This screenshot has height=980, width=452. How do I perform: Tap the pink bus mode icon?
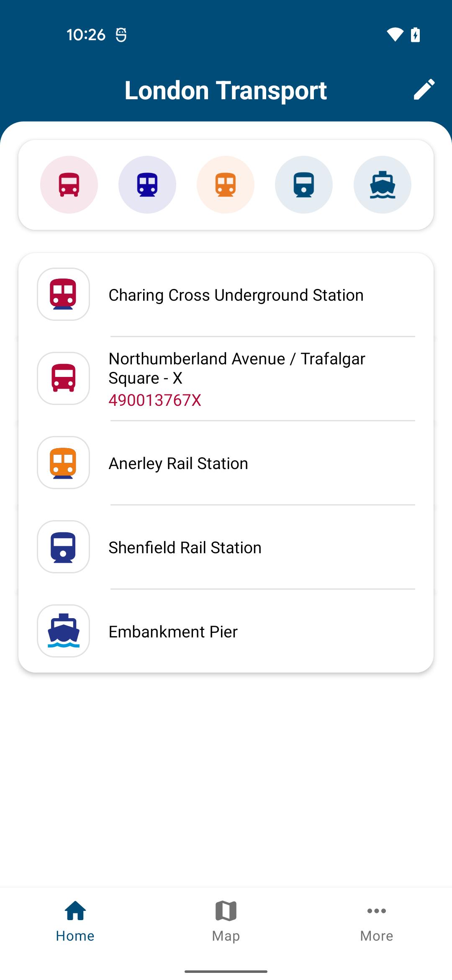click(69, 185)
